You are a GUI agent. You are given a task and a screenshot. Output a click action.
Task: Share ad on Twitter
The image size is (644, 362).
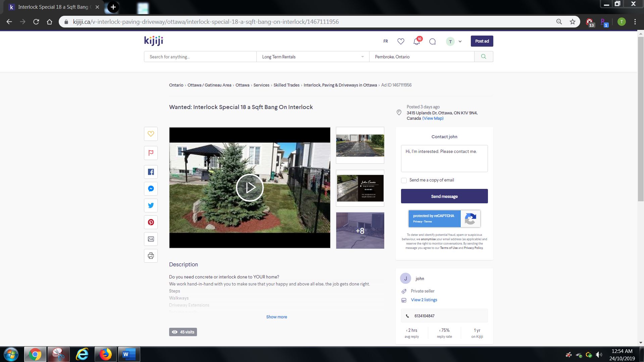pyautogui.click(x=151, y=205)
